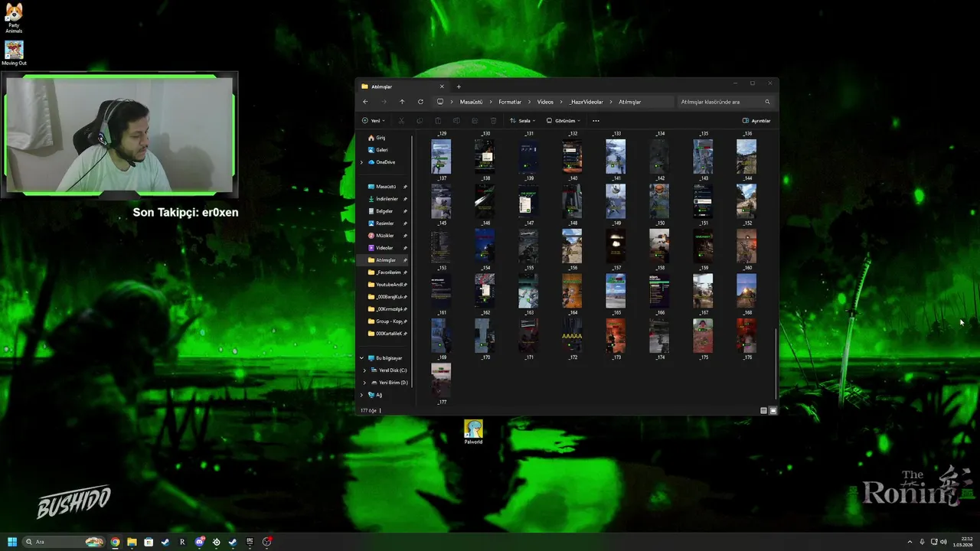The height and width of the screenshot is (551, 980).
Task: Open the taskbar clock and date
Action: click(x=962, y=542)
